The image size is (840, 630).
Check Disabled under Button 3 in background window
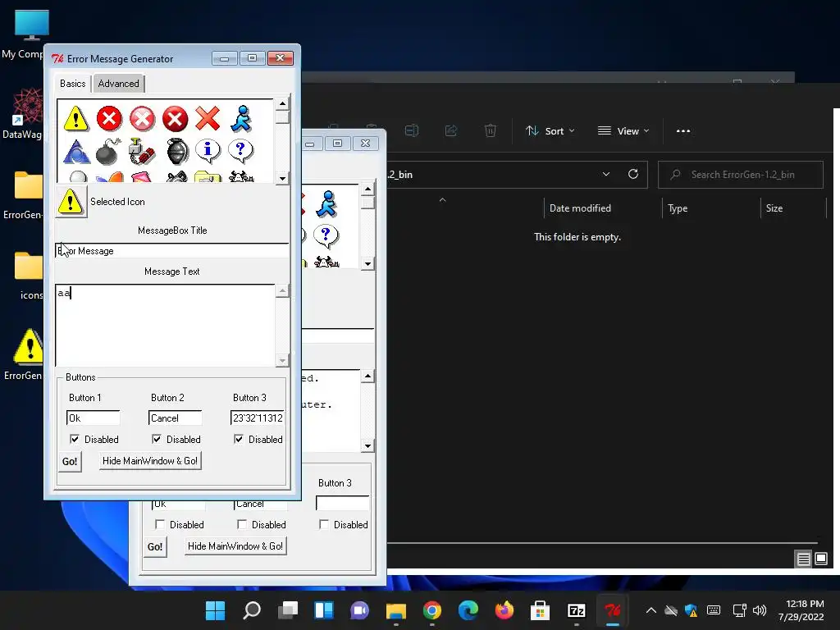323,524
